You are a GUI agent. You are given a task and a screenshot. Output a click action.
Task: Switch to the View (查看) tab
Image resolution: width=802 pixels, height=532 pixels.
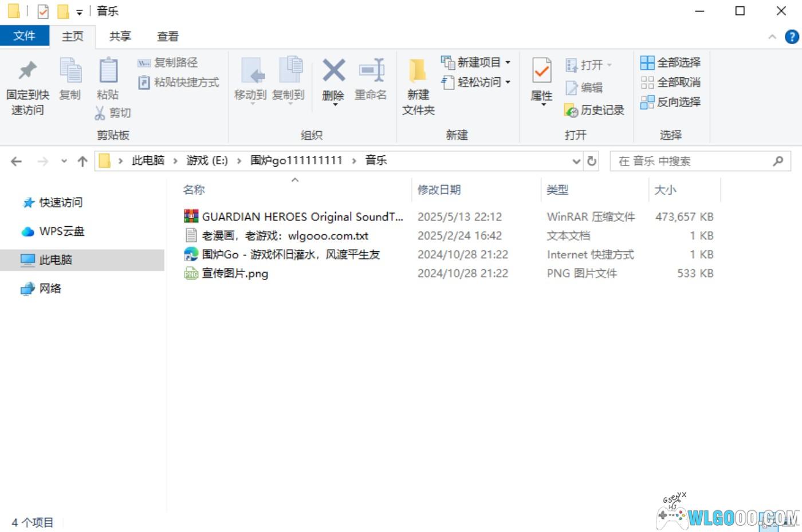tap(168, 37)
